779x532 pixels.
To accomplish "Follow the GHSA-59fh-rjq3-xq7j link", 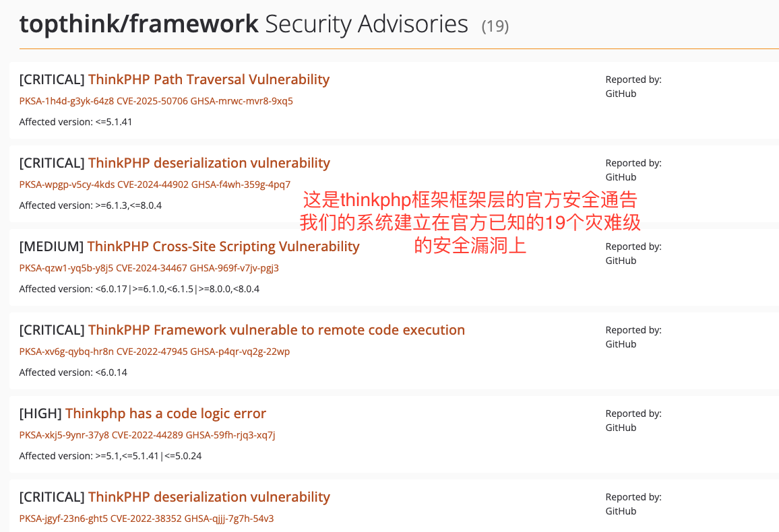I will tap(230, 435).
